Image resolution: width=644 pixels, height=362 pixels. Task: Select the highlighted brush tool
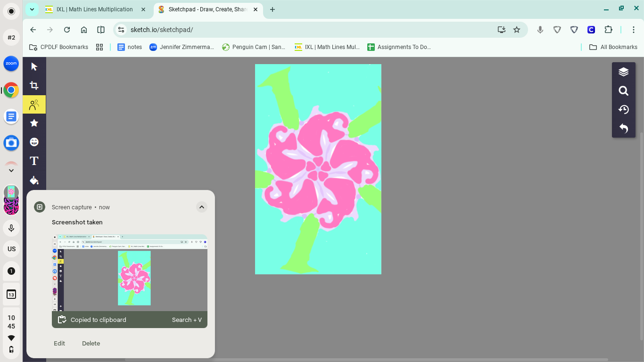(x=34, y=104)
